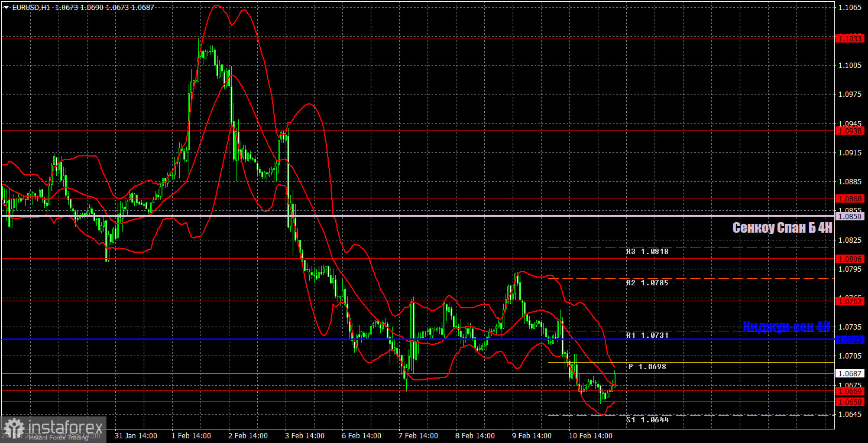Select the red 1.0762 level price label
Viewport: 868px width, 443px height.
pos(851,301)
